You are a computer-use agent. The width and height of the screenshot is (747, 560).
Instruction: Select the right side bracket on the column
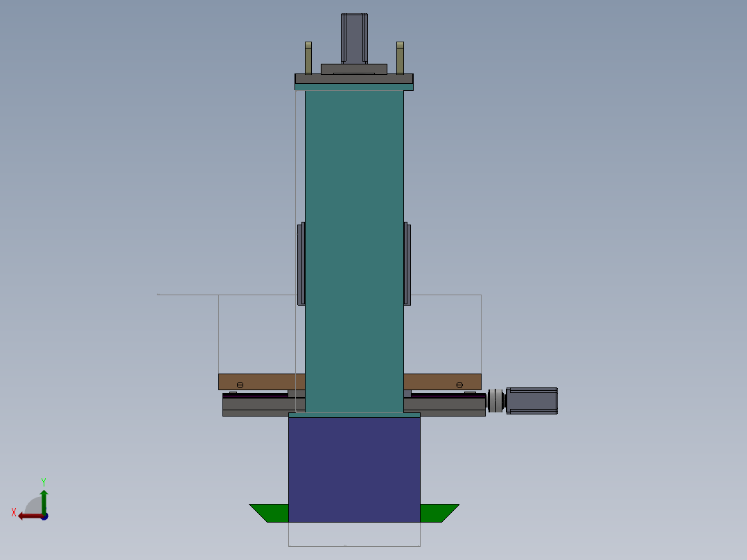[x=407, y=264]
